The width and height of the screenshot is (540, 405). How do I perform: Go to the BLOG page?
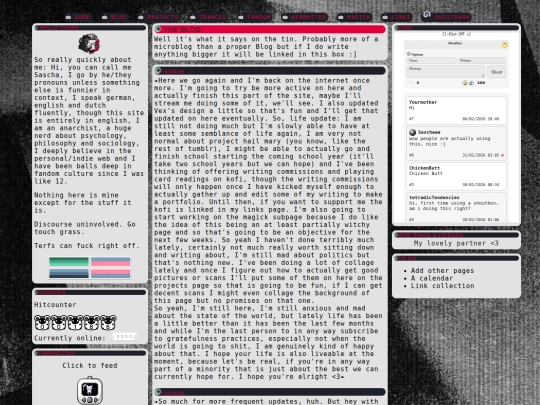(118, 17)
